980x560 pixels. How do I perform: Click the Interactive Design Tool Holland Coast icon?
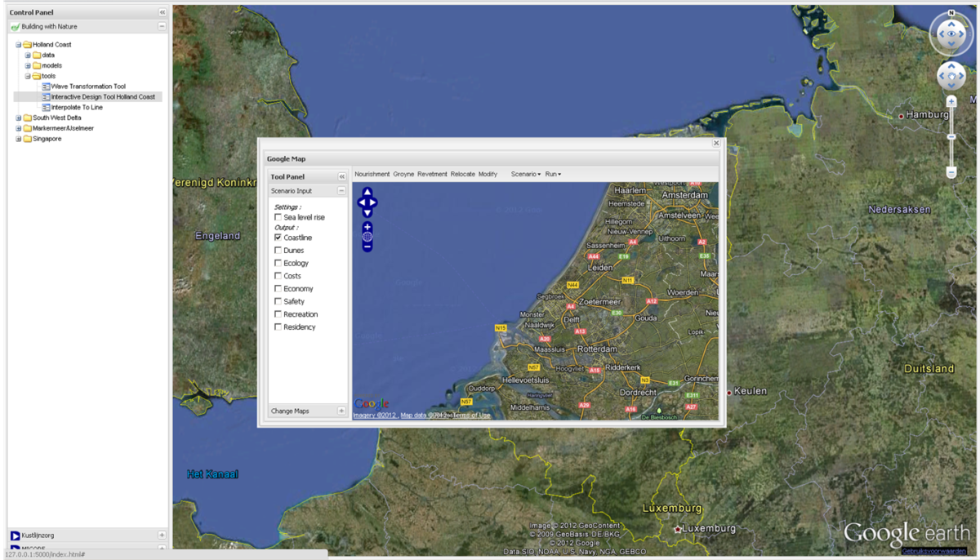(46, 96)
